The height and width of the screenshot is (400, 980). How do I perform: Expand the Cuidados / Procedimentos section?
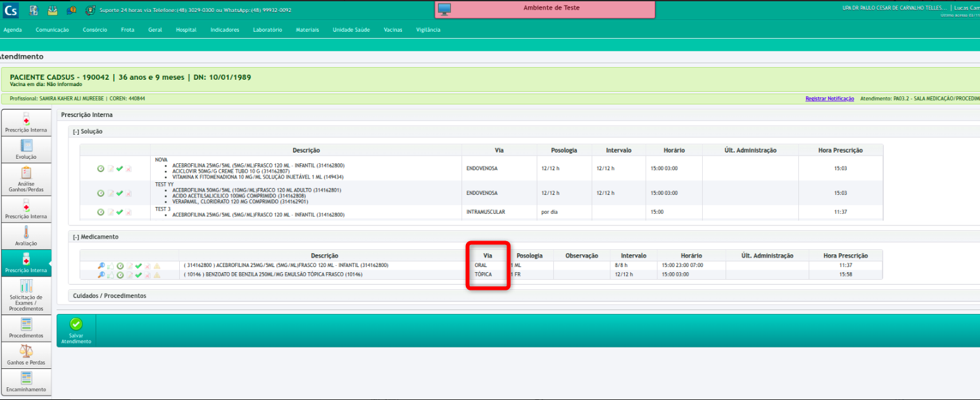coord(110,296)
